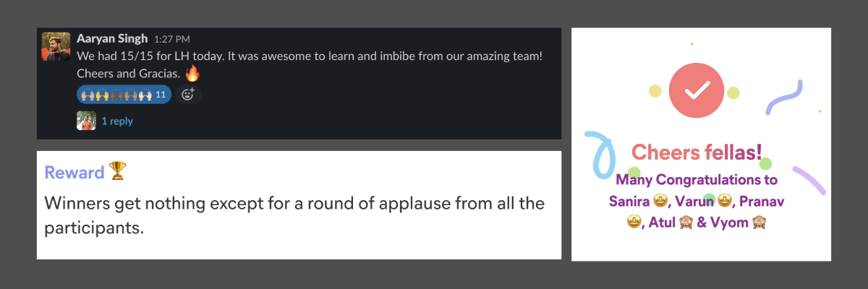Click the fire emoji after Gracias

click(x=192, y=73)
